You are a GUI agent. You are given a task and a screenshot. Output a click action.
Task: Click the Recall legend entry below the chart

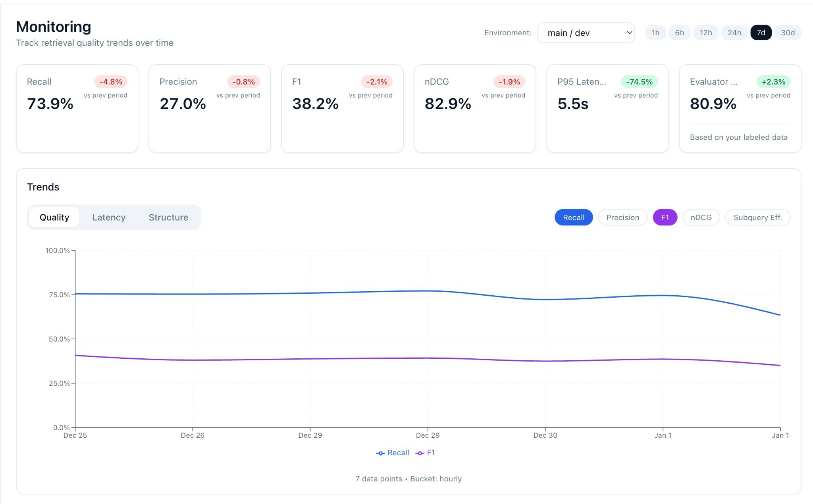(393, 452)
